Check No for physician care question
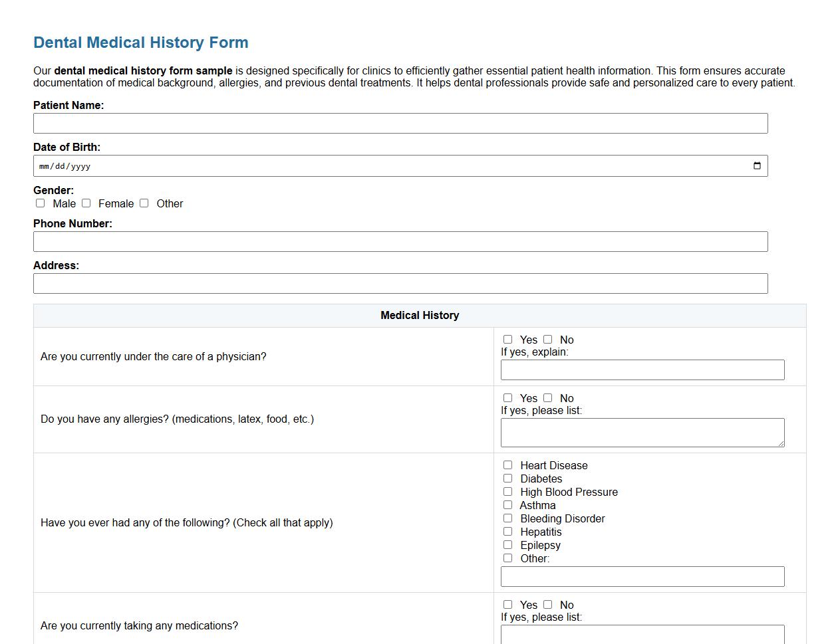Image resolution: width=840 pixels, height=644 pixels. 547,339
